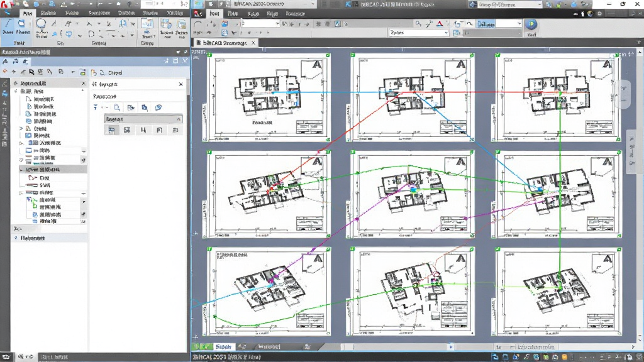Switch to the blkCAD drawing document tab
Screen dimensions: 644x362
click(225, 43)
